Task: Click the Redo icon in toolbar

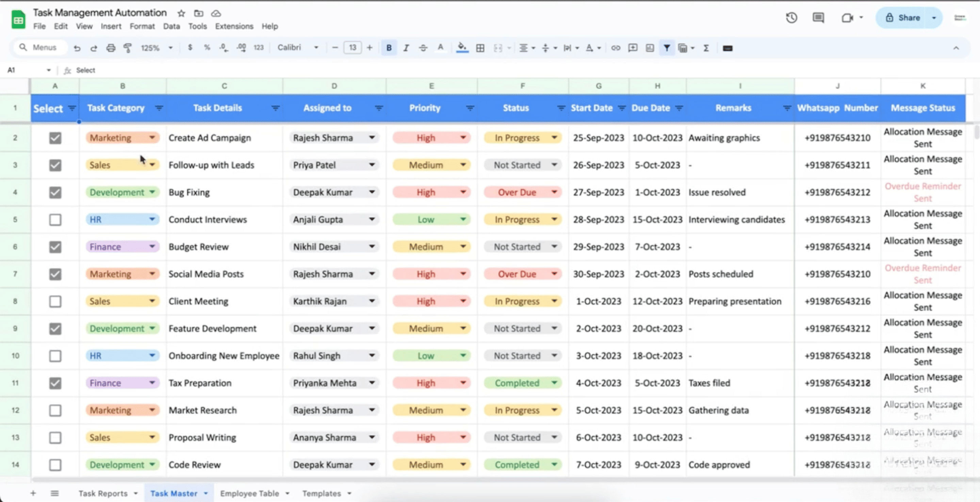Action: (94, 48)
